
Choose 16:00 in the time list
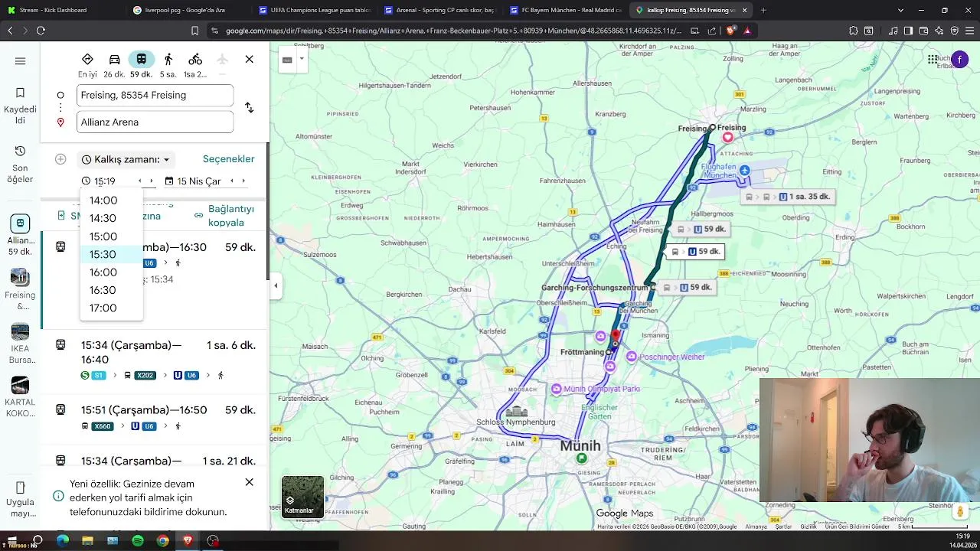(x=111, y=272)
